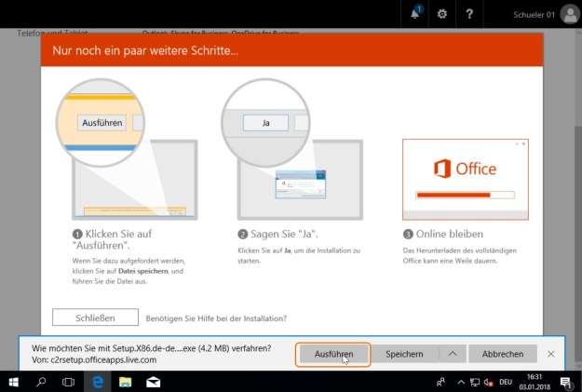Click Speichern in the download bar
The image size is (582, 392).
(x=404, y=354)
